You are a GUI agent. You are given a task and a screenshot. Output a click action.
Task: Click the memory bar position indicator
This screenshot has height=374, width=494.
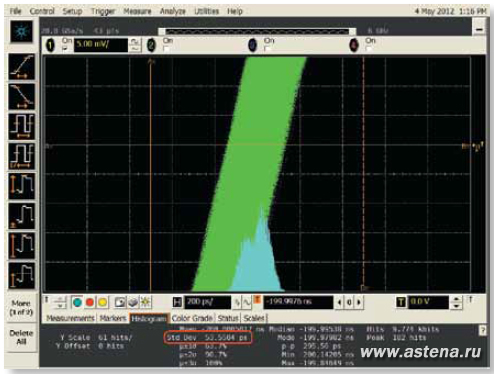257,32
